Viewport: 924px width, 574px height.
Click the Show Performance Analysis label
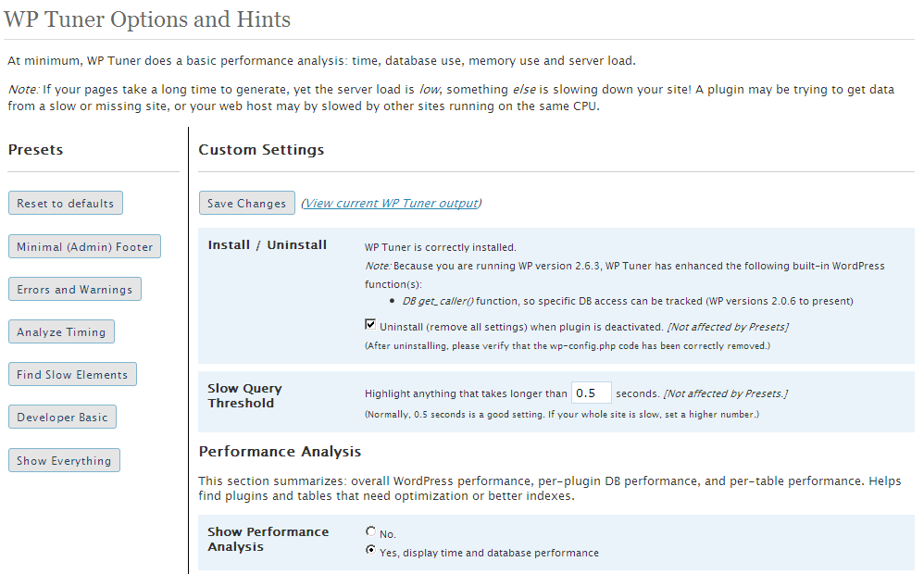[268, 539]
